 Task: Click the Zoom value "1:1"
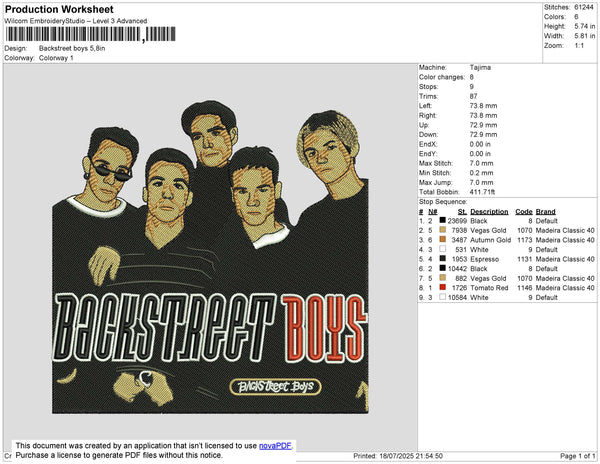click(x=579, y=46)
